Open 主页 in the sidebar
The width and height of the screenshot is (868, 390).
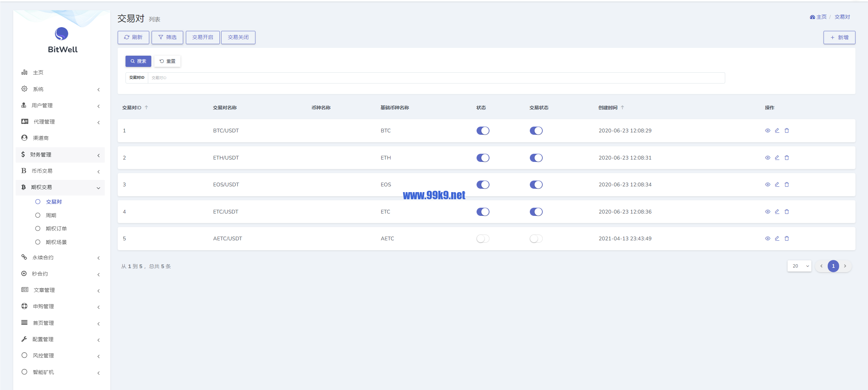point(60,73)
